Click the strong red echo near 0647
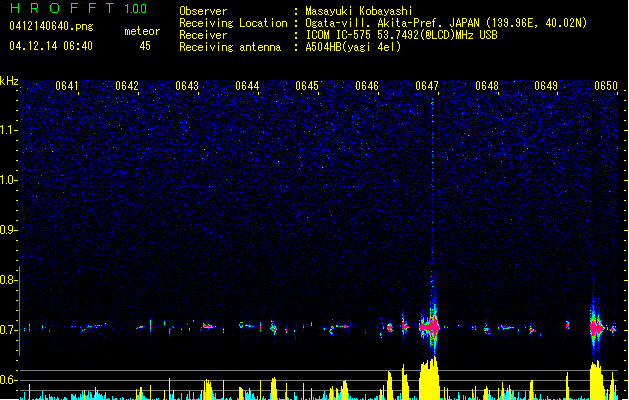This screenshot has width=629, height=400. (429, 327)
